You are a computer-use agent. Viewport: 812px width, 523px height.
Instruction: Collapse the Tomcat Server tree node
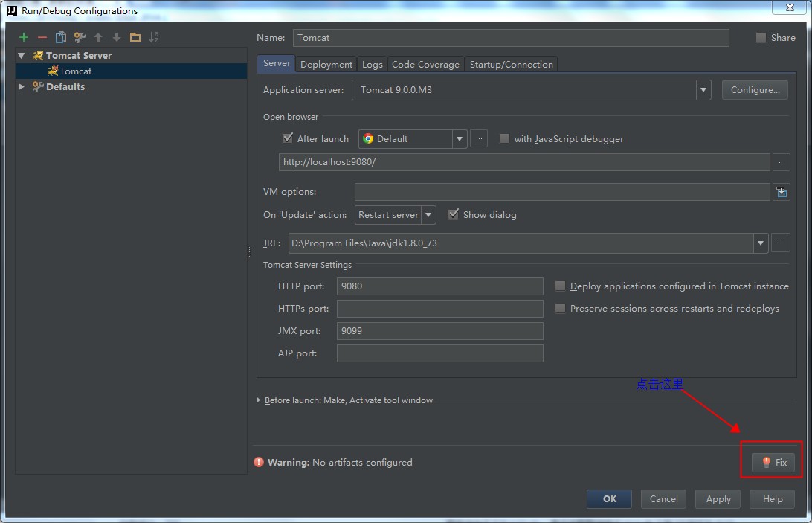tap(22, 56)
